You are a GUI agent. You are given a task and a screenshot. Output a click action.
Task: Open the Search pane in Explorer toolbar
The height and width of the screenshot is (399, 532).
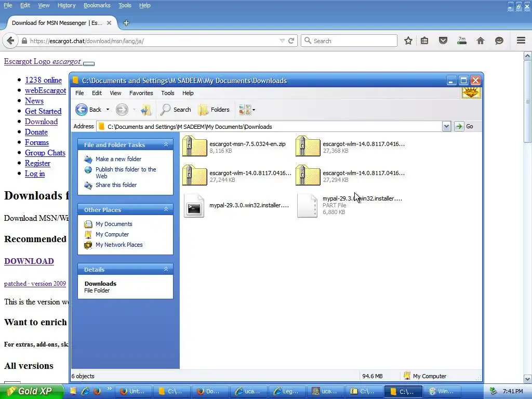pos(176,110)
